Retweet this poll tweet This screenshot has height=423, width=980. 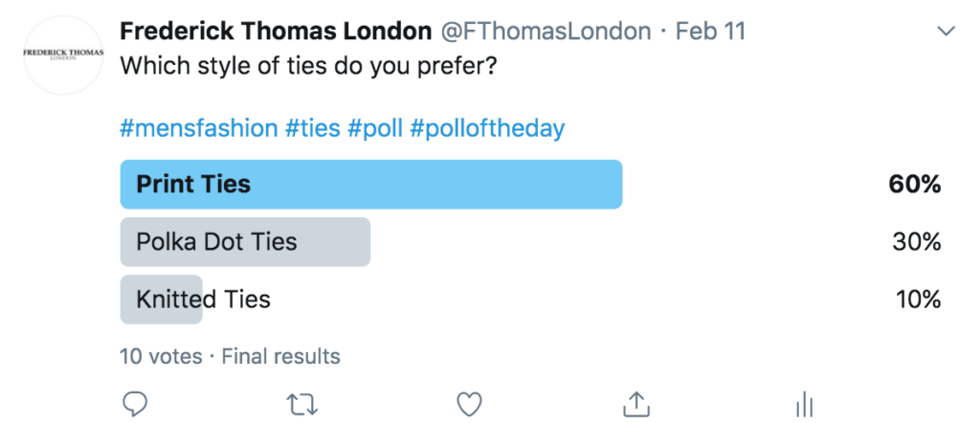(301, 405)
